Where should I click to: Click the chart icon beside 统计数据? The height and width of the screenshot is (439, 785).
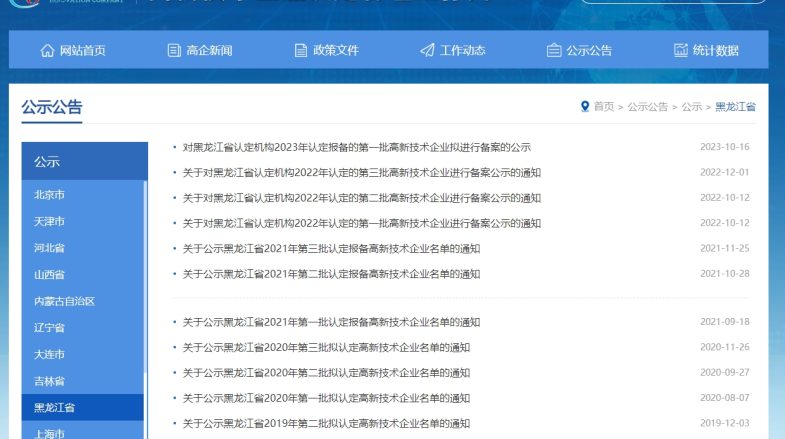click(681, 51)
